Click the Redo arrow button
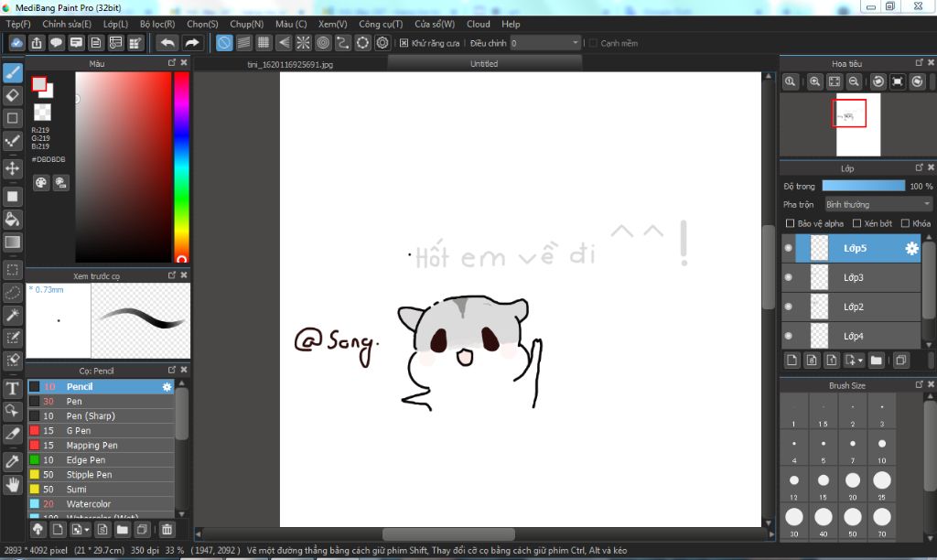 [192, 43]
